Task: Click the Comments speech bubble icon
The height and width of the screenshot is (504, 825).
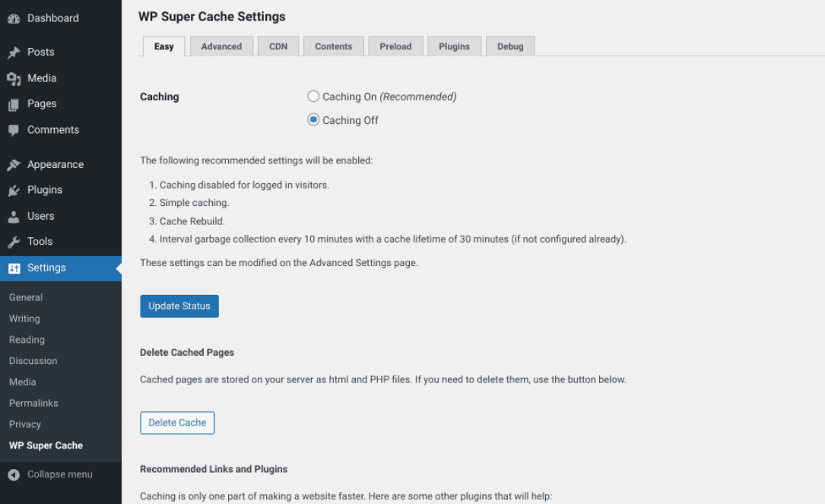Action: click(x=14, y=130)
